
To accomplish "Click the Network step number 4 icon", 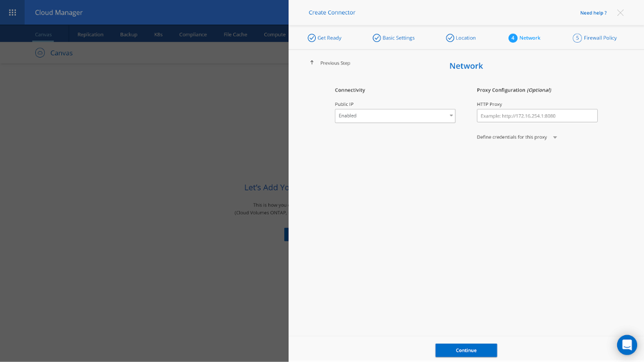I will [x=513, y=38].
